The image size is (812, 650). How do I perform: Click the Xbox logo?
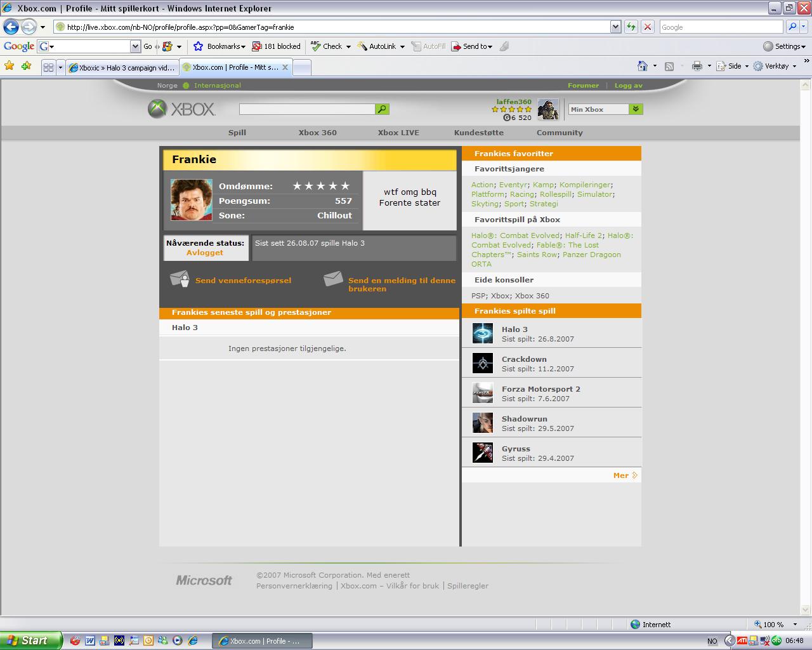(x=181, y=109)
